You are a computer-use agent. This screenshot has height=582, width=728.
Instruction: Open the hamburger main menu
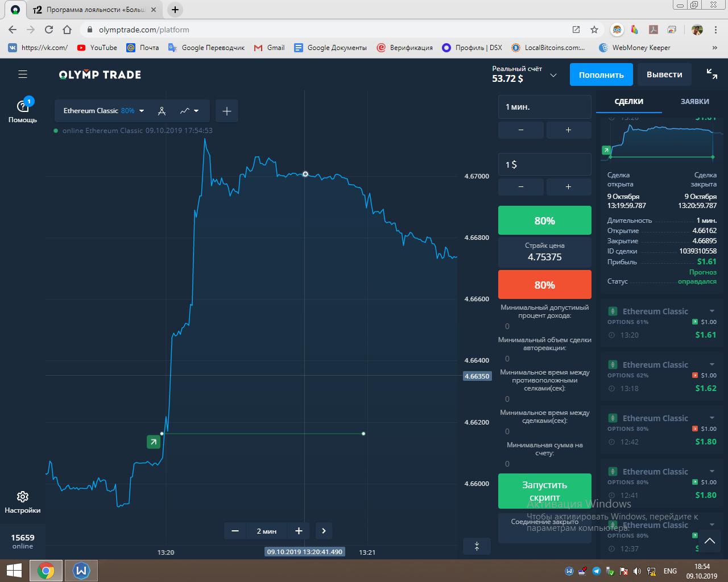pos(23,74)
